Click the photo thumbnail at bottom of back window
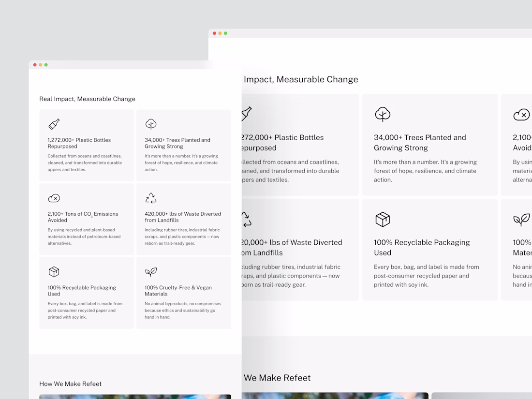This screenshot has height=399, width=532. pos(335,396)
